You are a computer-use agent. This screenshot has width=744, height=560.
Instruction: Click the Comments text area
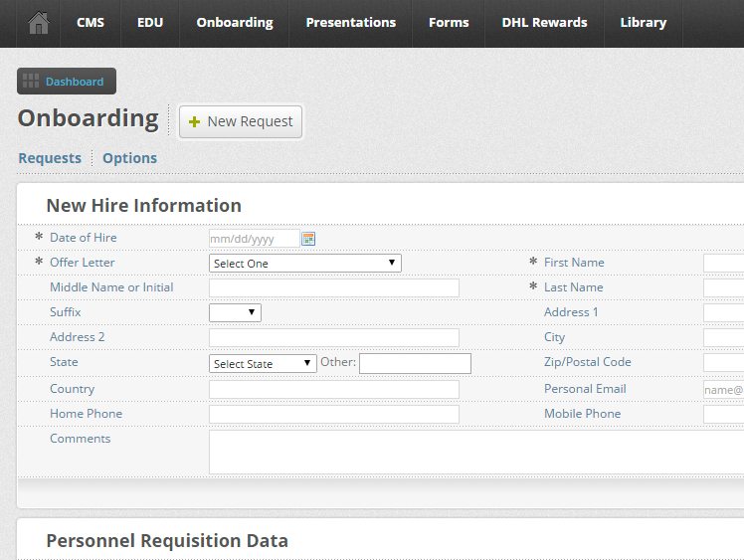[476, 452]
